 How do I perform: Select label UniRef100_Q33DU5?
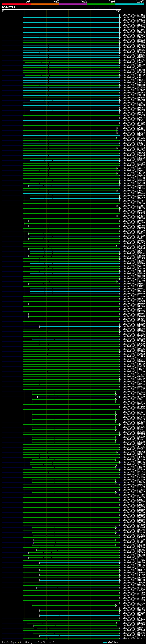point(134,347)
